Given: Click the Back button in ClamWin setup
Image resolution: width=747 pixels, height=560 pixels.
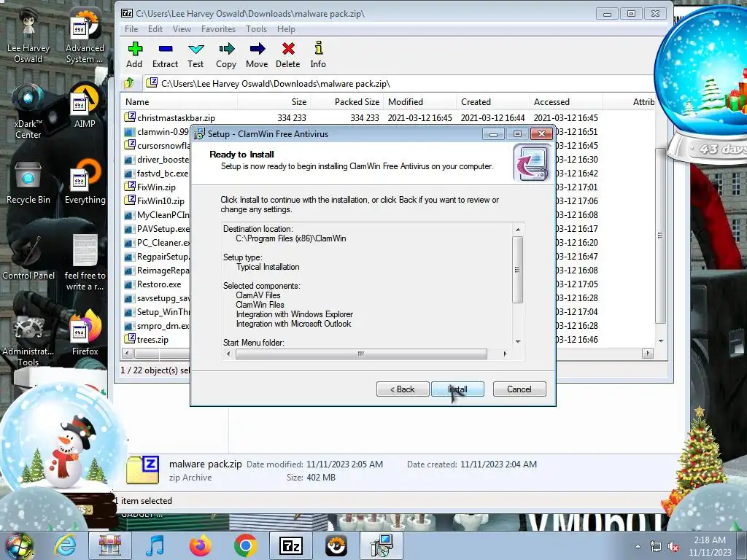Looking at the screenshot, I should point(403,389).
